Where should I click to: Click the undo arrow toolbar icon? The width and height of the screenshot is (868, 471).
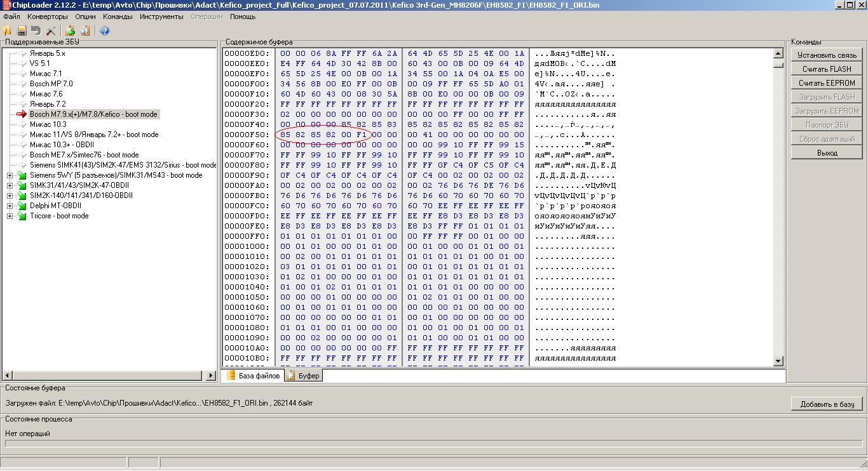36,30
